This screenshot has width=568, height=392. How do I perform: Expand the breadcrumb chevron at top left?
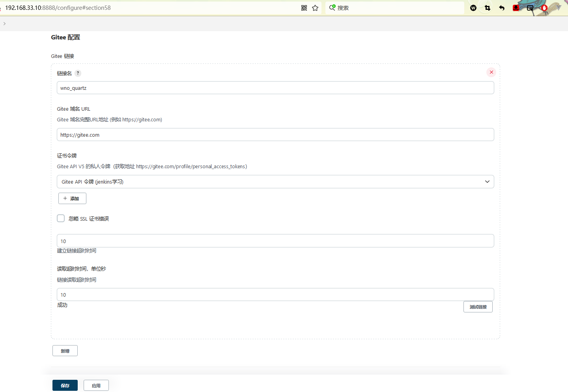(4, 24)
